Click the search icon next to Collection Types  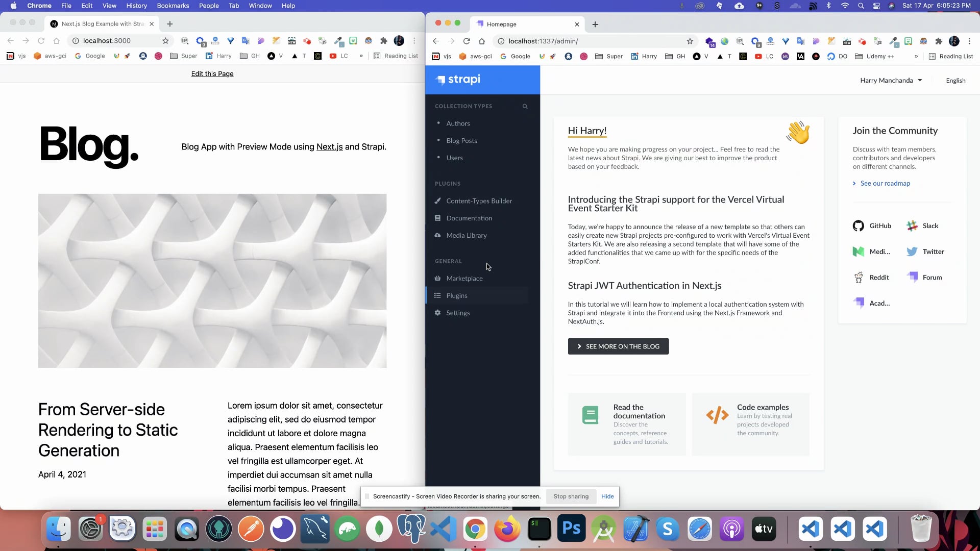(x=525, y=106)
